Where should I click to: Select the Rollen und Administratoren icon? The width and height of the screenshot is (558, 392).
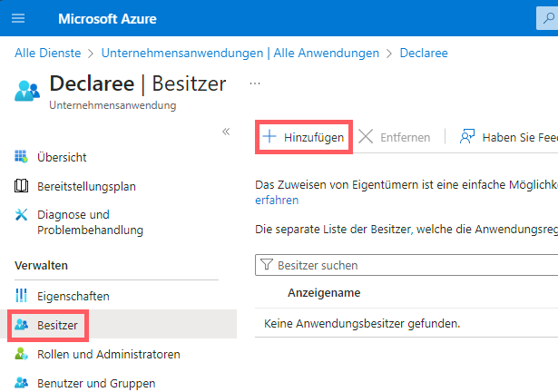pyautogui.click(x=23, y=354)
